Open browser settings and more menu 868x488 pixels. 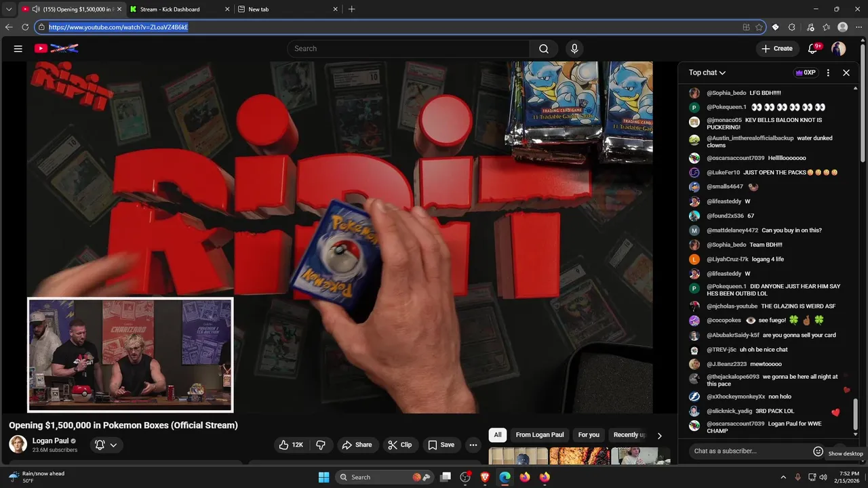click(x=859, y=27)
